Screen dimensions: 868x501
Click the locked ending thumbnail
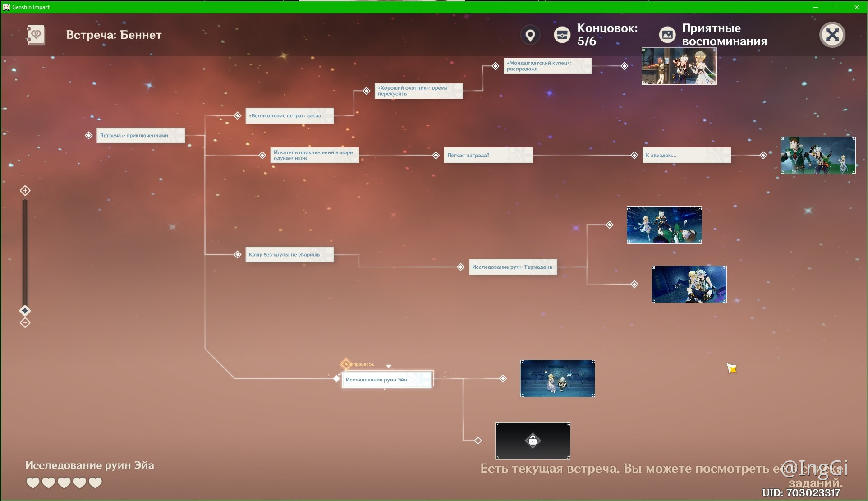pos(533,441)
